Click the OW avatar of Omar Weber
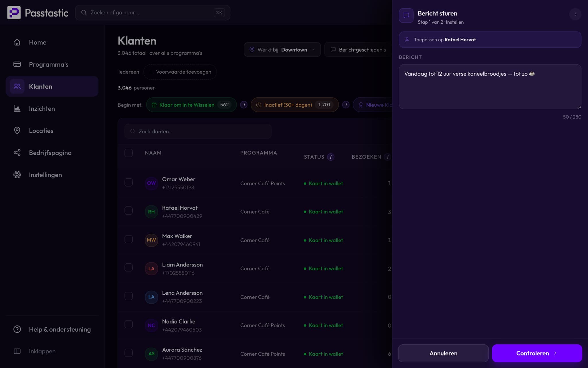 (151, 183)
